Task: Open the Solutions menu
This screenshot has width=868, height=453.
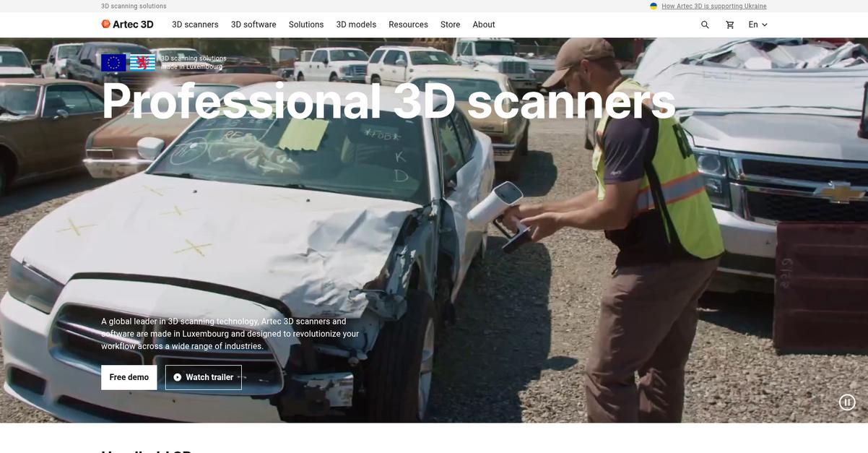Action: (x=306, y=25)
